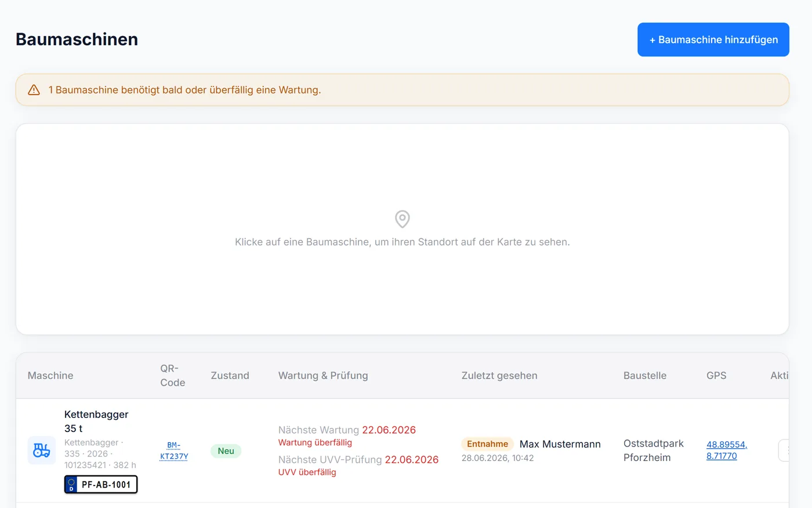Click the site Oststadtpark Pforzheim
The image size is (812, 508).
654,451
